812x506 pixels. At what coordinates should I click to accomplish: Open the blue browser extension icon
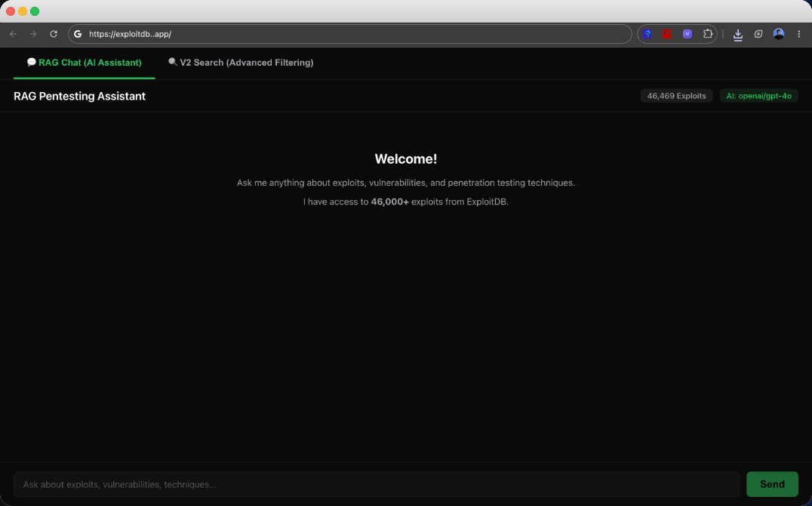(647, 34)
